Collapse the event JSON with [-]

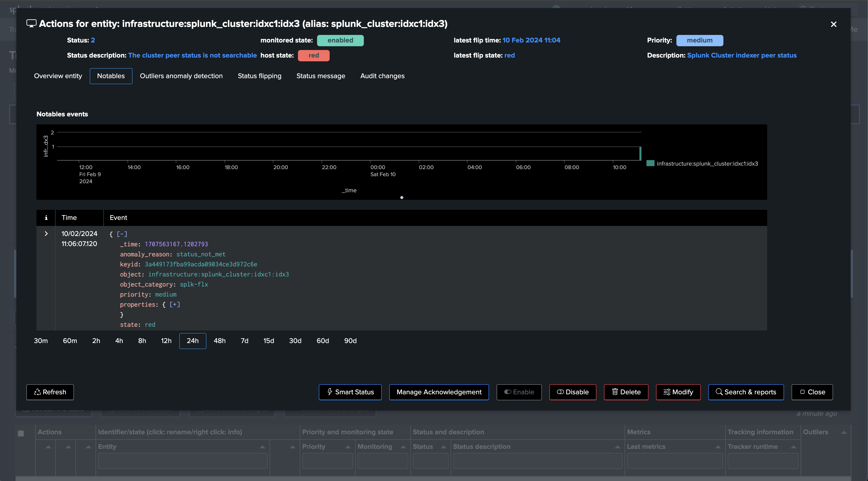pyautogui.click(x=122, y=234)
